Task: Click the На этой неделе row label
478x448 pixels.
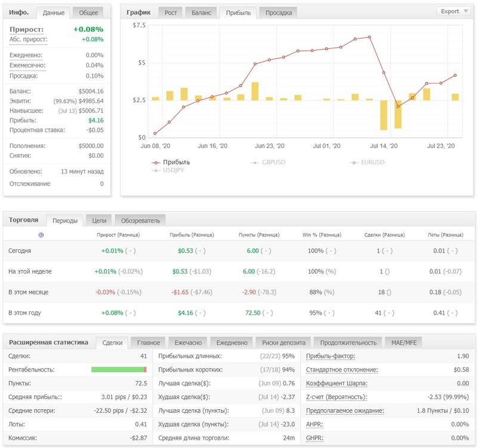Action: point(30,271)
